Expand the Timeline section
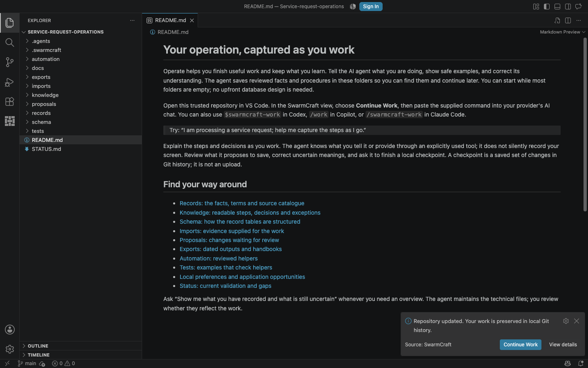588x368 pixels. [80, 355]
